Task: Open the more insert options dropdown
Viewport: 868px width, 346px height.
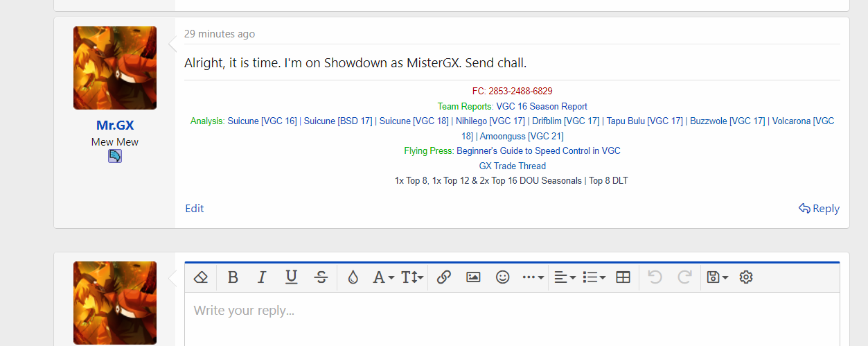Action: (x=533, y=277)
